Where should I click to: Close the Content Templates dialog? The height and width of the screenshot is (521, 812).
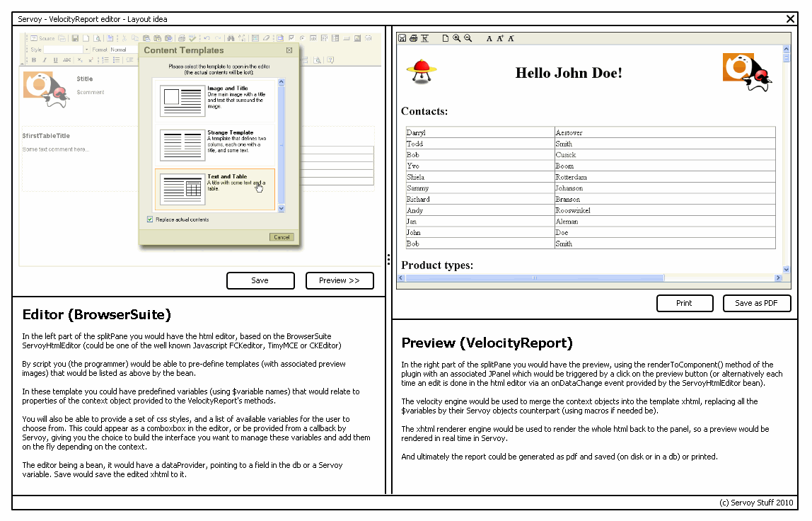coord(289,50)
